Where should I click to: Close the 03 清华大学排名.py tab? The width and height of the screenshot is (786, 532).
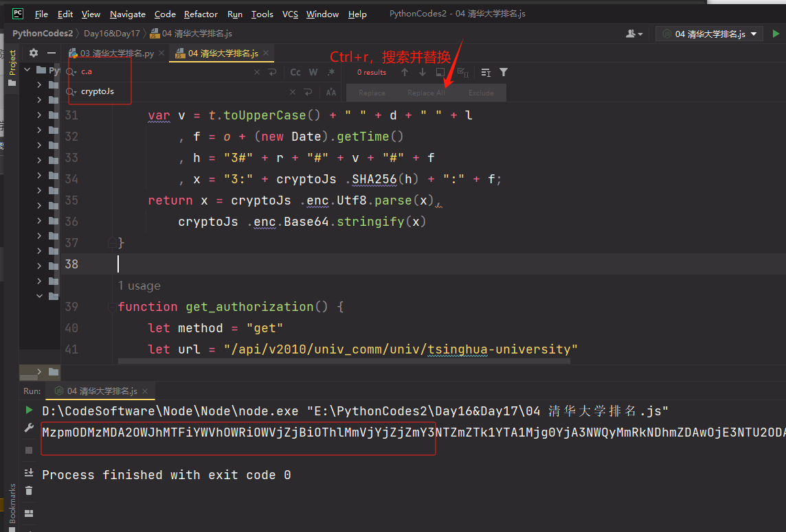coord(161,53)
